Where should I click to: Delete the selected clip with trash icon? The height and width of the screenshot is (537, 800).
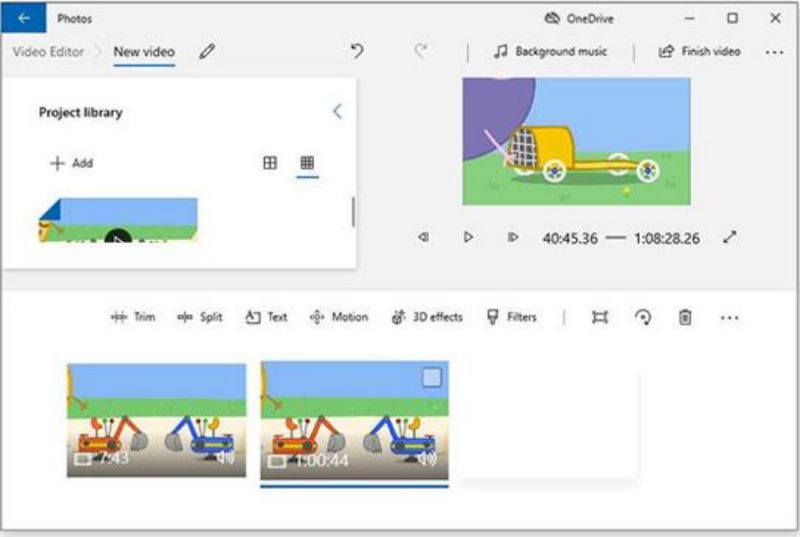point(685,317)
